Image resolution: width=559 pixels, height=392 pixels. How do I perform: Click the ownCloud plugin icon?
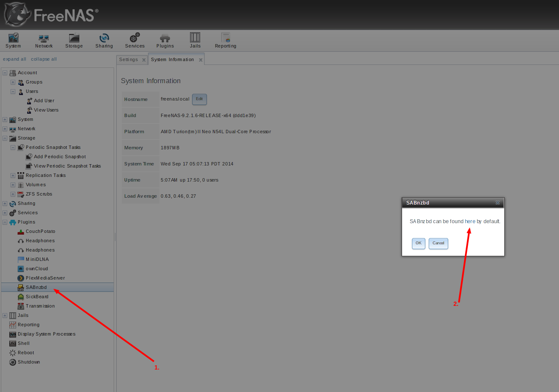(21, 269)
